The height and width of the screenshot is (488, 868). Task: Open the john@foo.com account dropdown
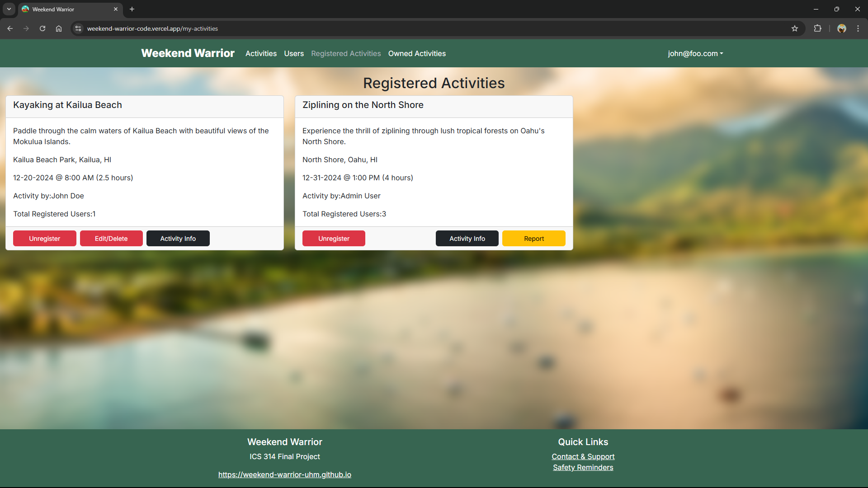(x=695, y=53)
